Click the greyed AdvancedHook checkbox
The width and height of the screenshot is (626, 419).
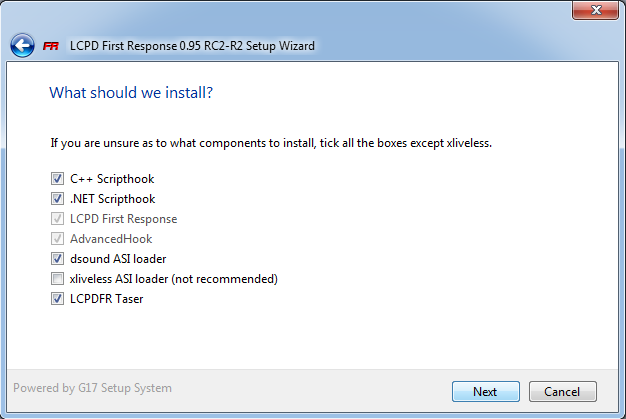point(57,239)
